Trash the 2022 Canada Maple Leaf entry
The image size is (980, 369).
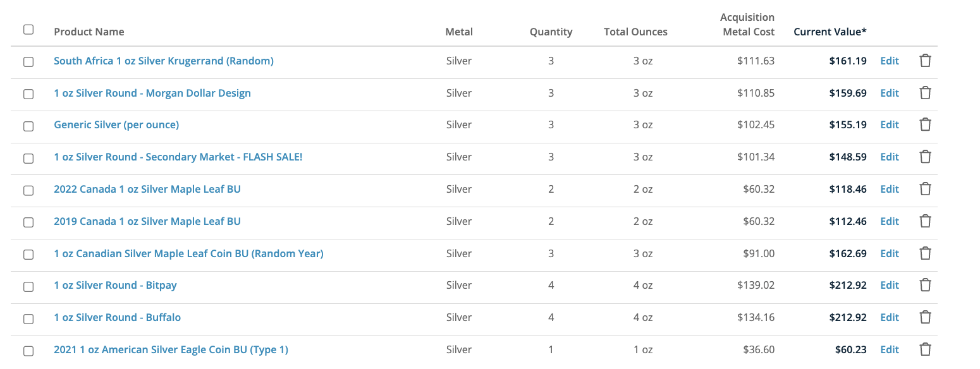pos(925,189)
